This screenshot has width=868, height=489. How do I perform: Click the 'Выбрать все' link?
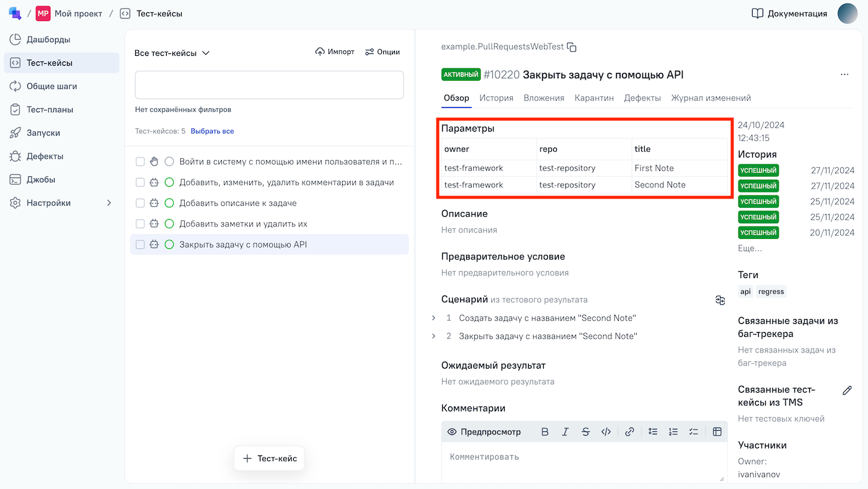(212, 132)
